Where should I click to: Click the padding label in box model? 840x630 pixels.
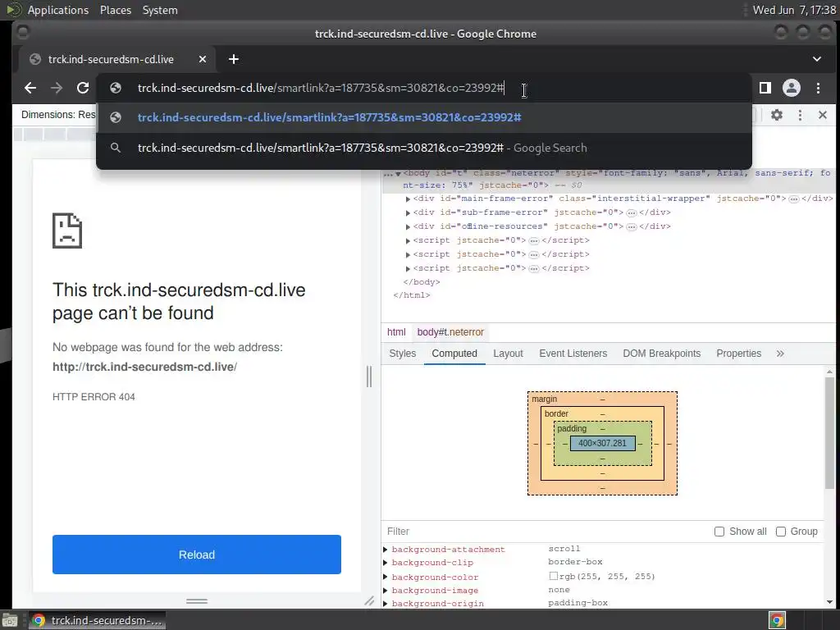point(572,428)
